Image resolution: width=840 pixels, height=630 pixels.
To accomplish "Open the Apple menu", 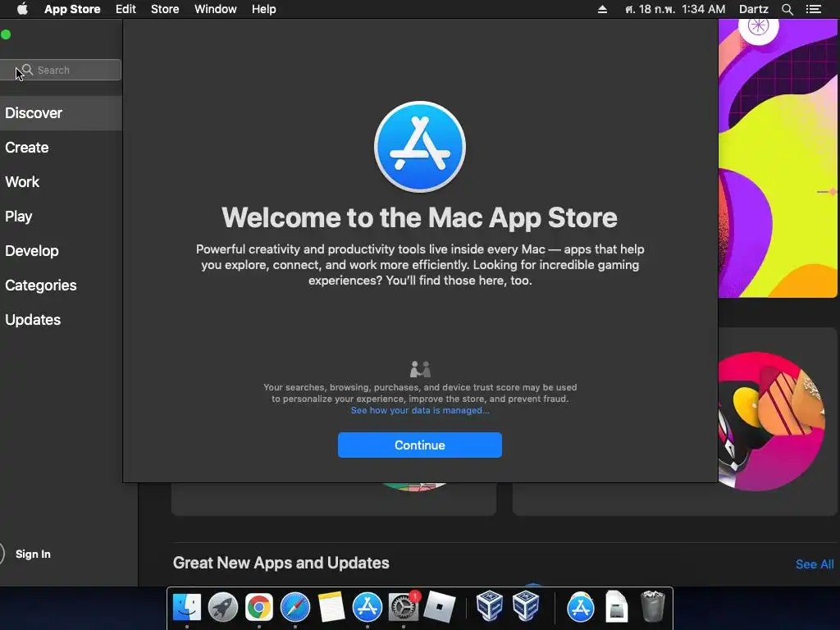I will point(22,9).
